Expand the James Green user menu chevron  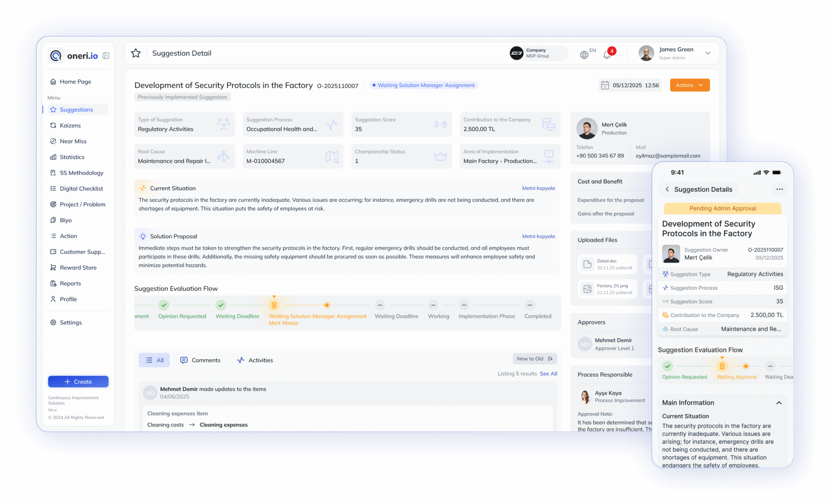coord(708,53)
